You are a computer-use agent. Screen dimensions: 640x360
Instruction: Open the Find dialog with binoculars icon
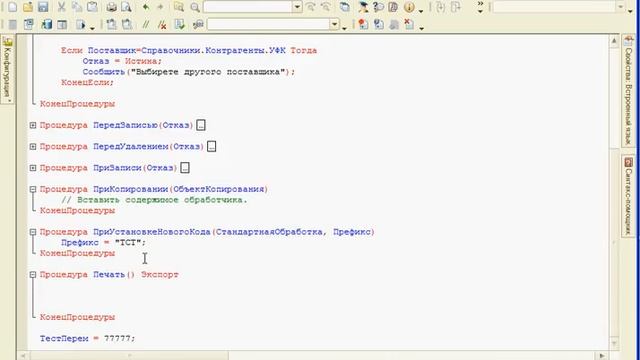pos(178,7)
